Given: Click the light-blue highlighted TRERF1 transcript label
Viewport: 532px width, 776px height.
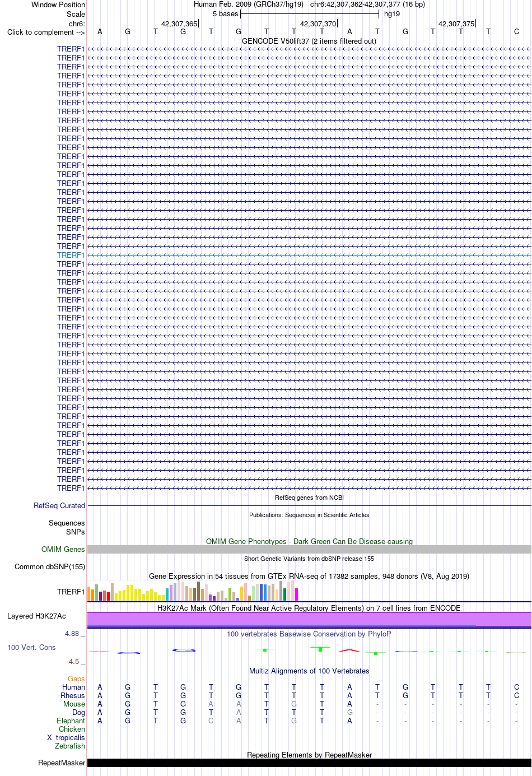Looking at the screenshot, I should tap(71, 255).
